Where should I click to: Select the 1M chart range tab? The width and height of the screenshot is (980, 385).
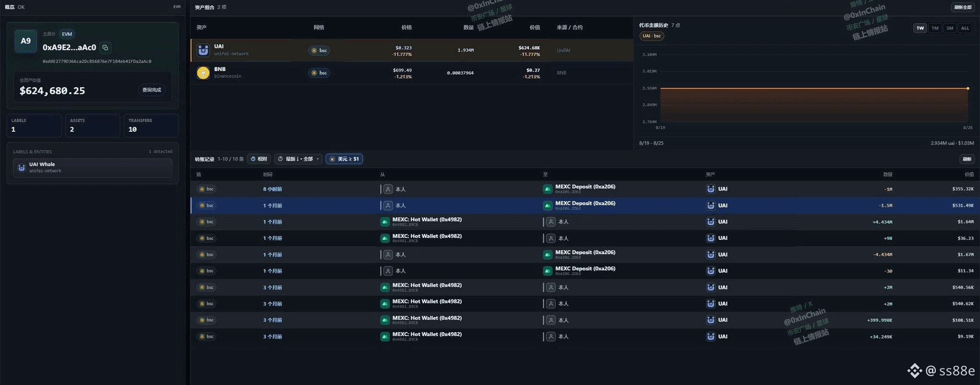click(935, 28)
